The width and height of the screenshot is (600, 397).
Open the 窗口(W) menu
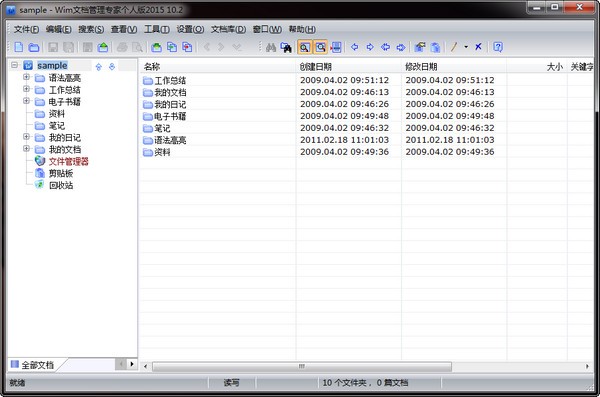[267, 29]
